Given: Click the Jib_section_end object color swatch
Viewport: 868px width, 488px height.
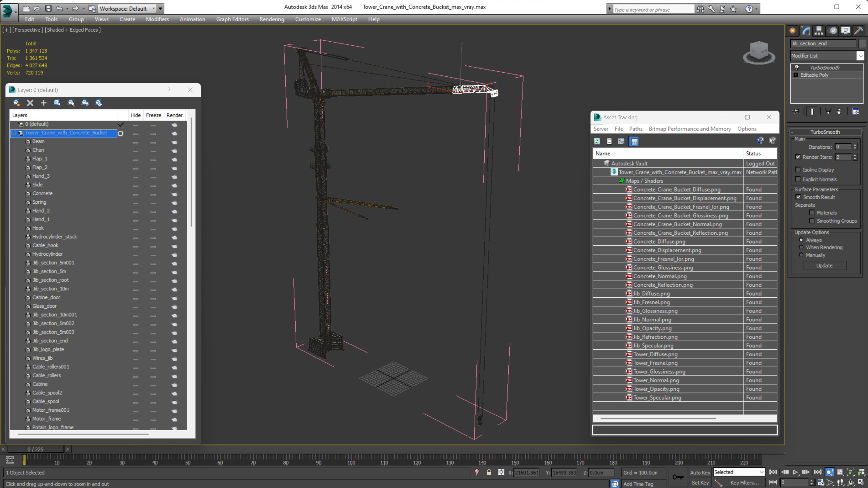Looking at the screenshot, I should coord(862,43).
